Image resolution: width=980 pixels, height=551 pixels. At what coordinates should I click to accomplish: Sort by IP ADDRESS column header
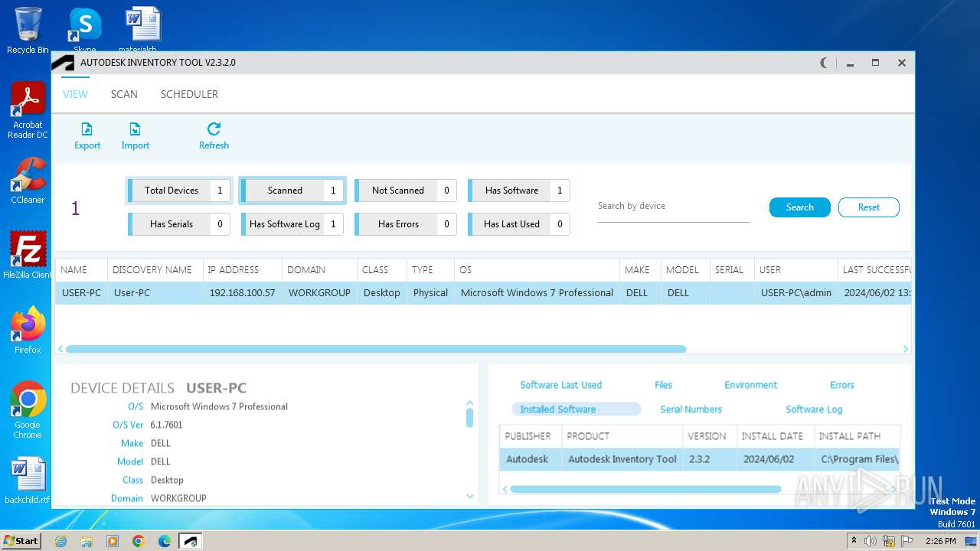coord(242,270)
